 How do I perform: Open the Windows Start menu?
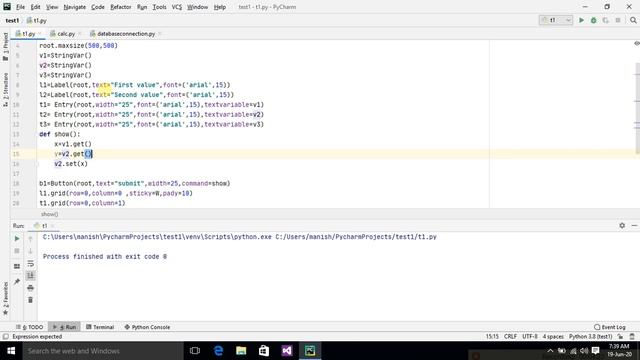[11, 351]
